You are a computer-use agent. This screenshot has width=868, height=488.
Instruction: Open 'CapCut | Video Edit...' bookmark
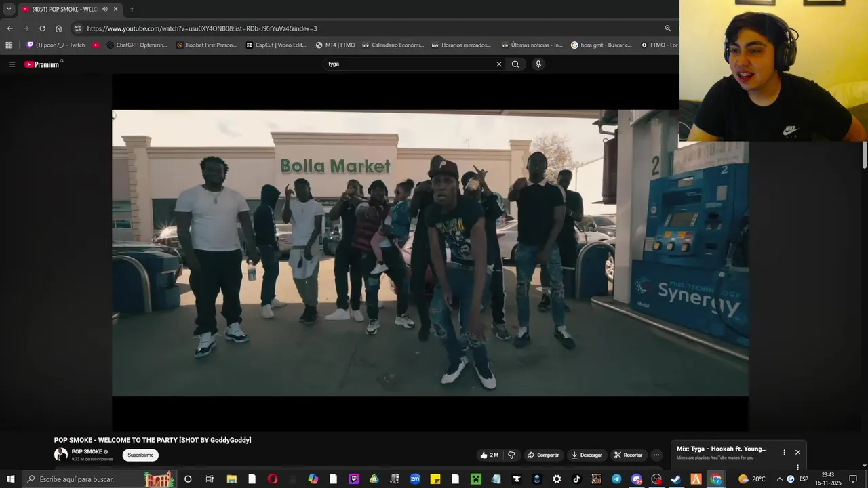(276, 45)
